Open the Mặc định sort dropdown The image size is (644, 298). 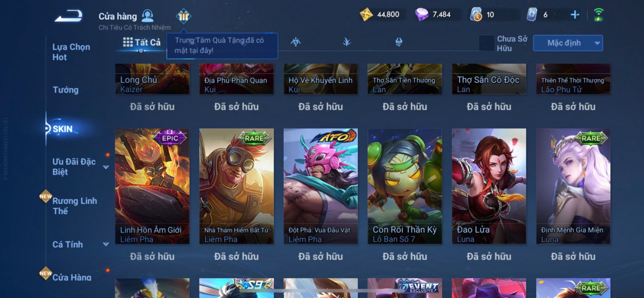tap(568, 43)
